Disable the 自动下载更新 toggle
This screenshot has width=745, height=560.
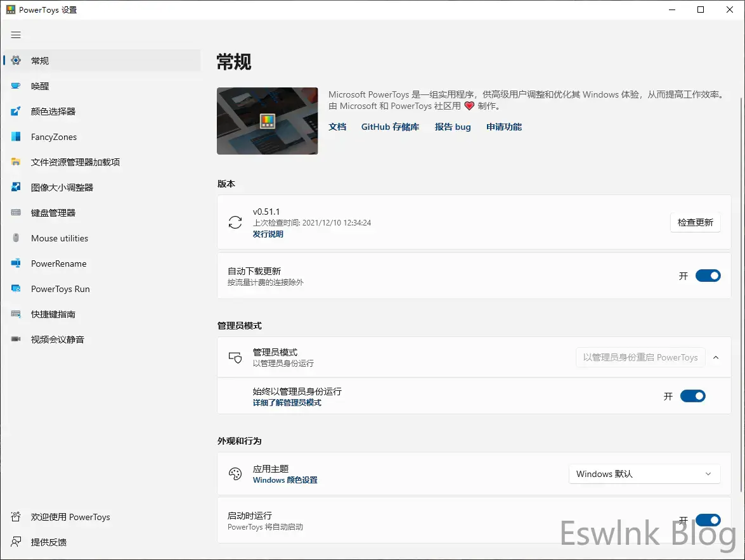point(708,276)
